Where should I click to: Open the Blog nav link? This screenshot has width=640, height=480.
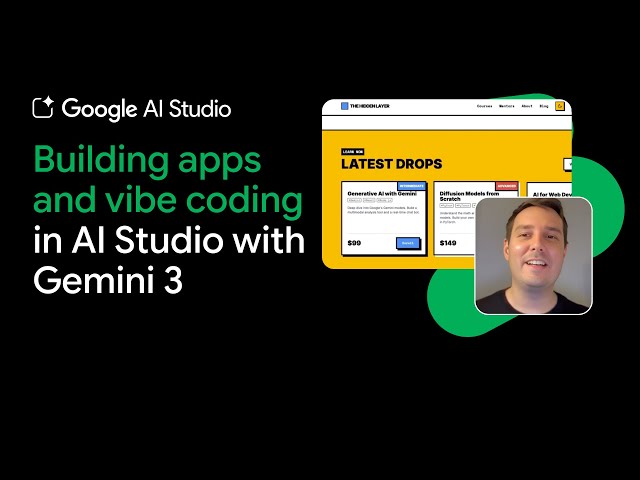pyautogui.click(x=544, y=106)
